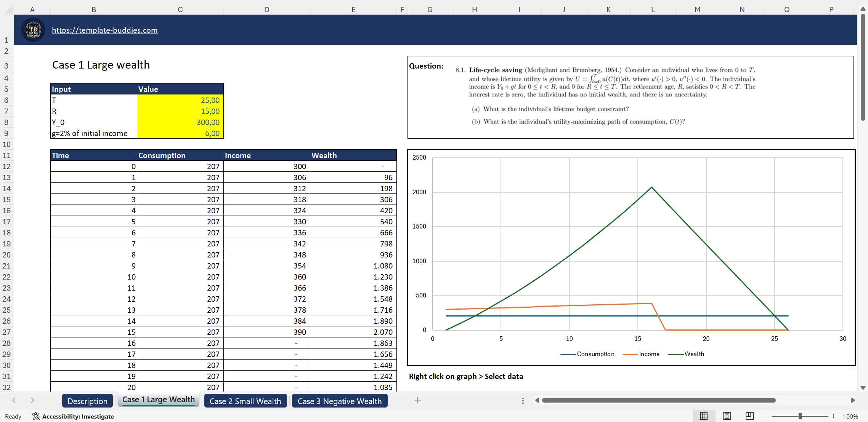The width and height of the screenshot is (868, 422).
Task: Open the Case 3 Negative Wealth sheet
Action: click(339, 401)
